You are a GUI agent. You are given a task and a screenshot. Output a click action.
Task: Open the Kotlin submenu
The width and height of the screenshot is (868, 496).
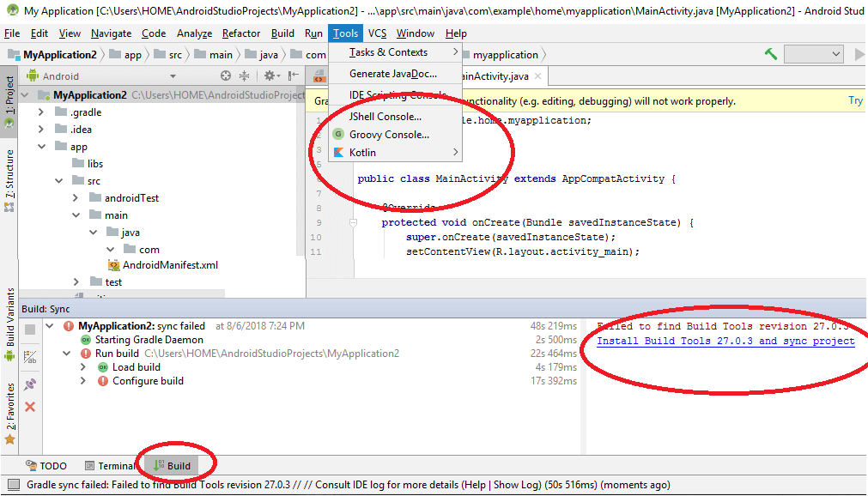coord(395,152)
